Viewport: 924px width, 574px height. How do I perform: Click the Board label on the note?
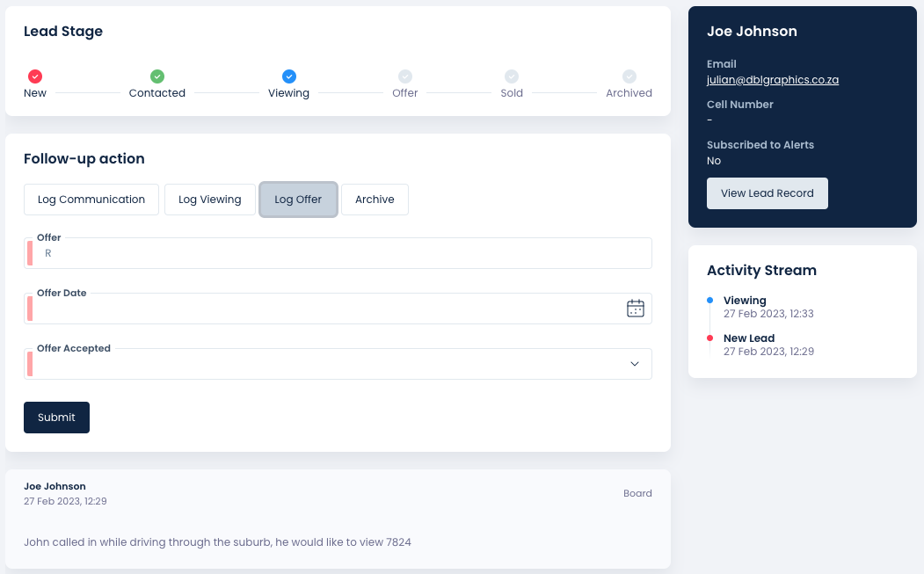[637, 493]
